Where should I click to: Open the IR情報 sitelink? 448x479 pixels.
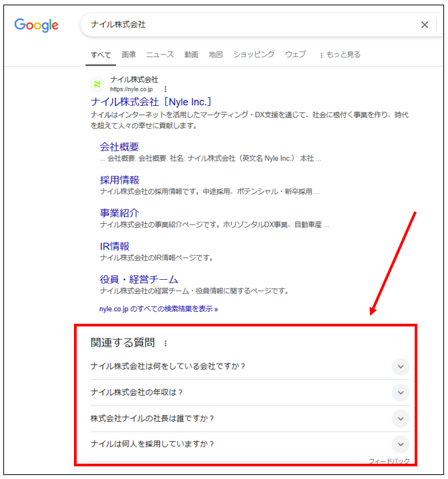click(x=115, y=246)
